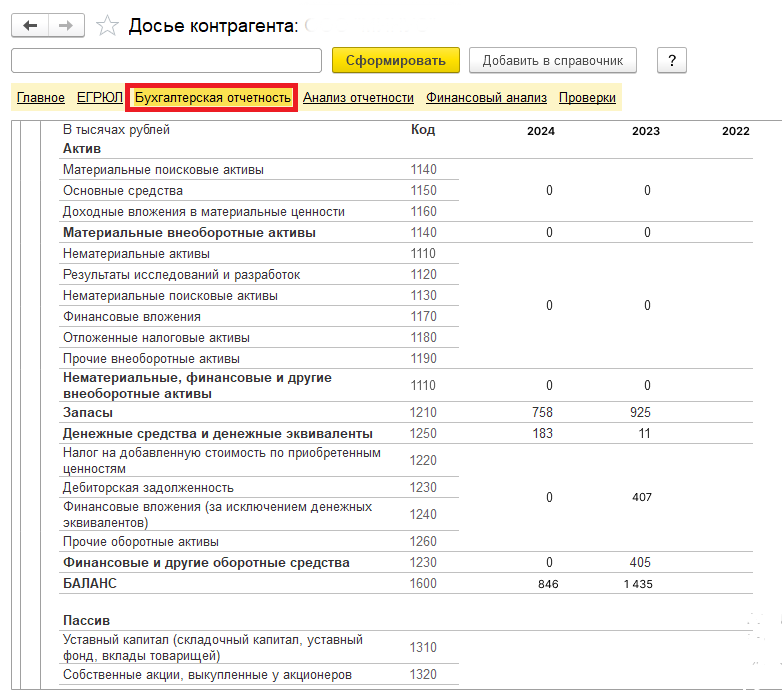Click code 1310 for Уставный капитал
Image resolution: width=782 pixels, height=695 pixels.
[x=423, y=647]
